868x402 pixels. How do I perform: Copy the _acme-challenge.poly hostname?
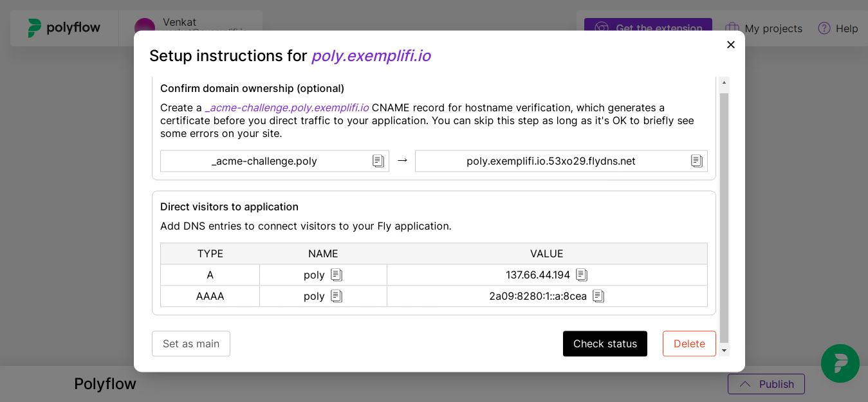pyautogui.click(x=378, y=161)
